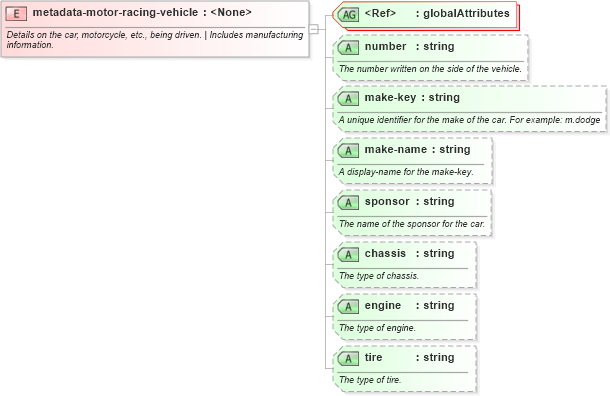610x396 pixels.
Task: Collapse the metadata-motor-racing-vehicle element children
Action: (314, 29)
